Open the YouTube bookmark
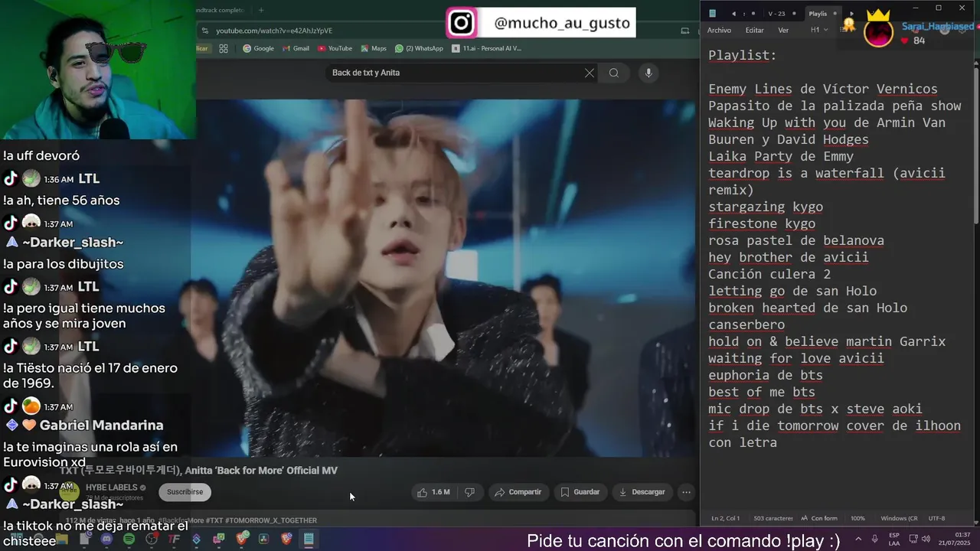The height and width of the screenshot is (551, 980). (335, 48)
